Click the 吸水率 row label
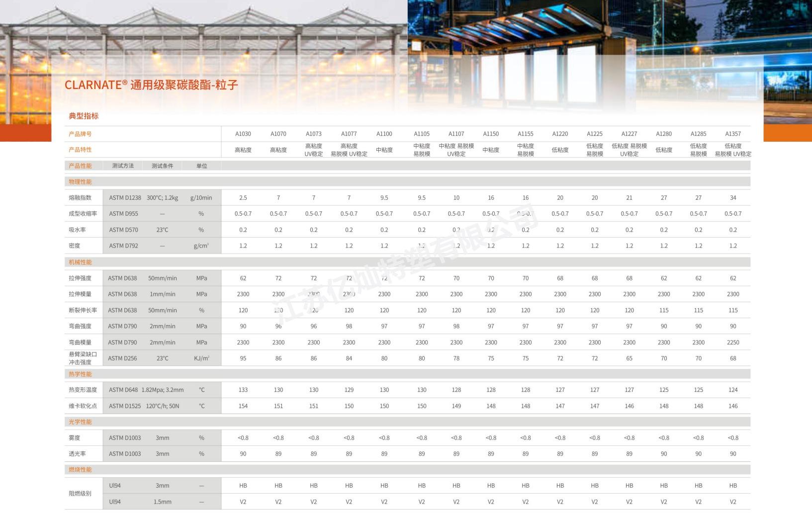 pyautogui.click(x=77, y=230)
